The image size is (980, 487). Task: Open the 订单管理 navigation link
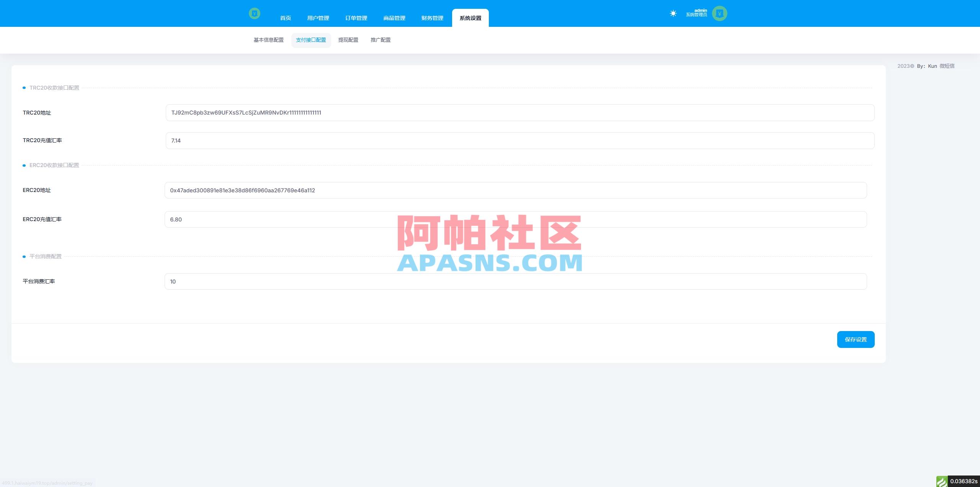(x=356, y=18)
